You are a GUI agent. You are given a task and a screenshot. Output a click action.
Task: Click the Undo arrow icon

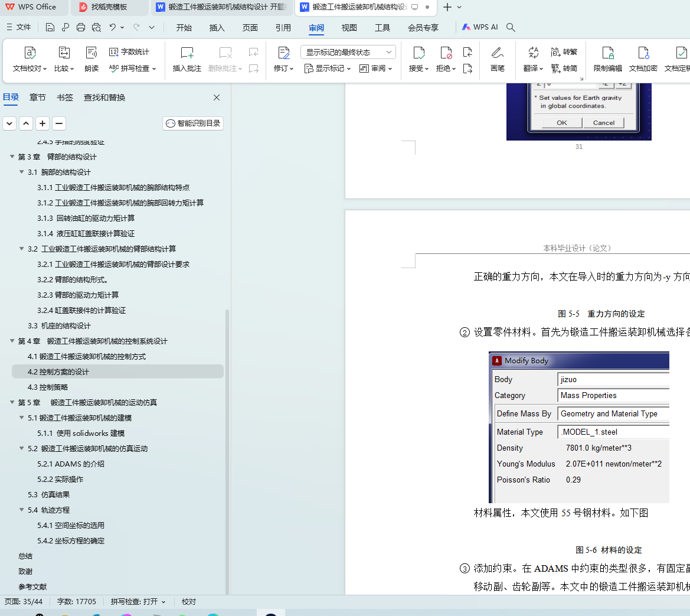point(113,27)
